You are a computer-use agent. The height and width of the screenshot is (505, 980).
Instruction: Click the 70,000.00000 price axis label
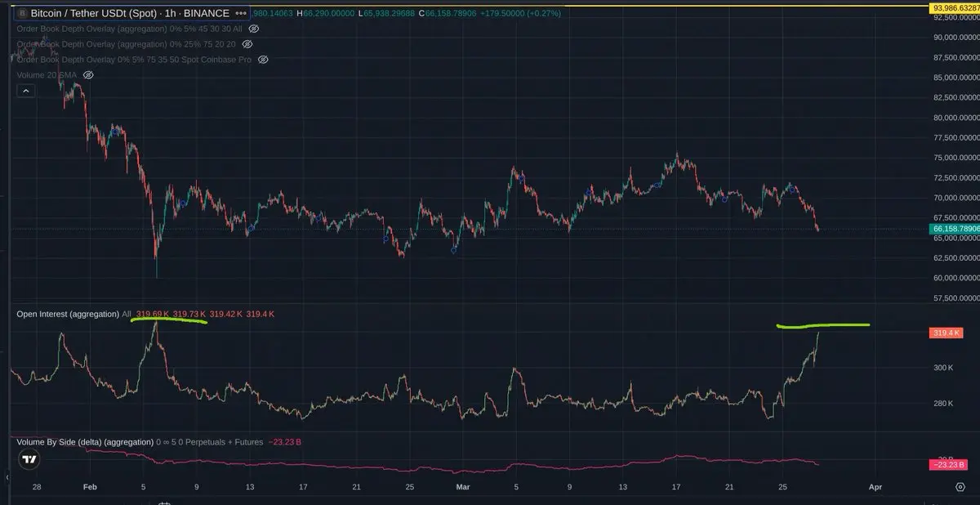click(x=955, y=198)
